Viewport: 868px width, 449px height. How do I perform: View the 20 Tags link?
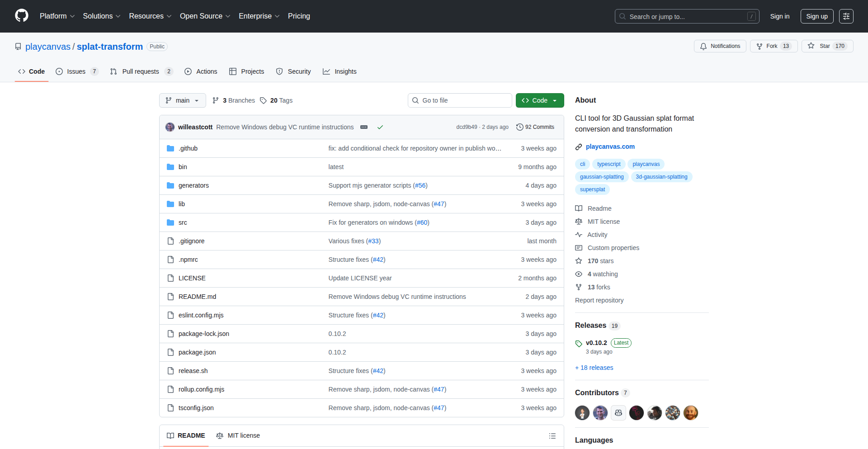[x=276, y=100]
